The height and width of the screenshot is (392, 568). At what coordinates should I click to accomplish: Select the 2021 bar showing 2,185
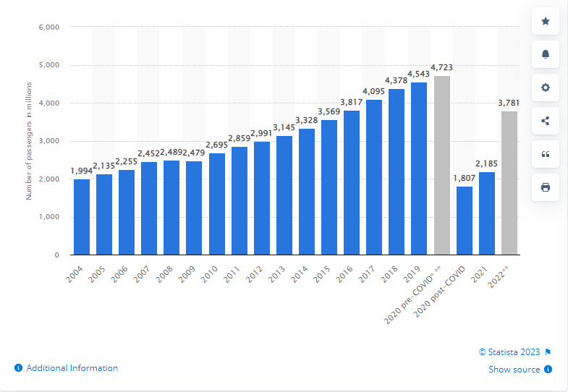click(x=486, y=213)
